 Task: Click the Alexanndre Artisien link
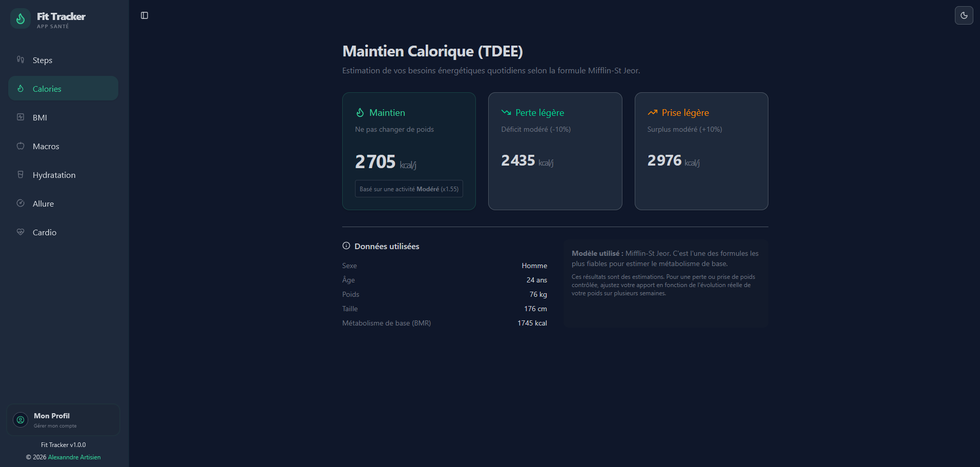74,457
